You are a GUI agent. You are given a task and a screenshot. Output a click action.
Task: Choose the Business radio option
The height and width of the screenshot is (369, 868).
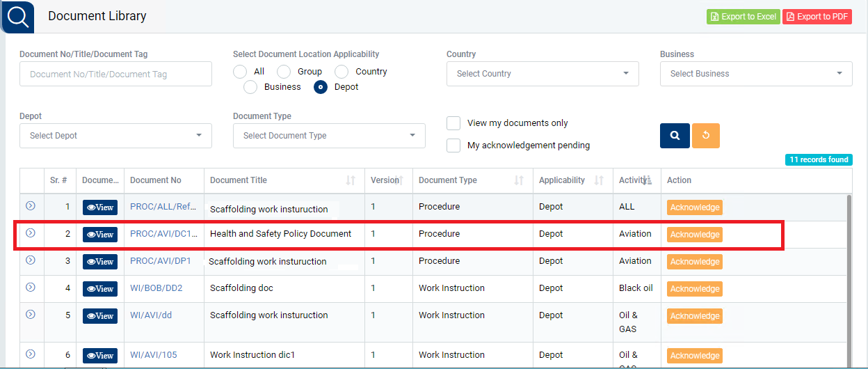(x=250, y=87)
